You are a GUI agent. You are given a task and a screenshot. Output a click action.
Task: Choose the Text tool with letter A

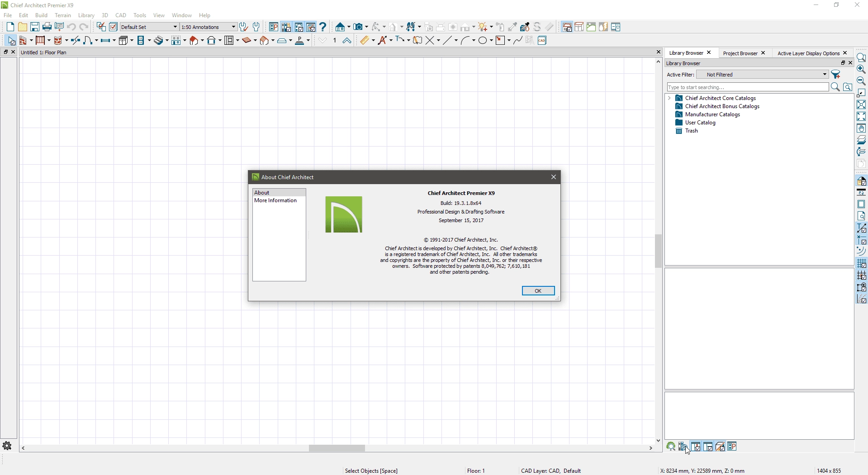click(383, 41)
